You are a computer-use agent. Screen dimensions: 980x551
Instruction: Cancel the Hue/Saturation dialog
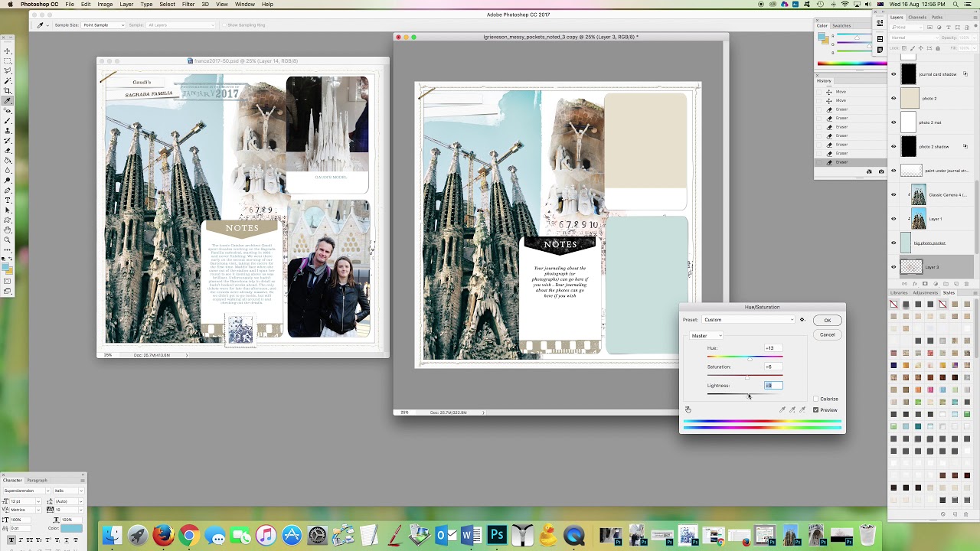(827, 334)
